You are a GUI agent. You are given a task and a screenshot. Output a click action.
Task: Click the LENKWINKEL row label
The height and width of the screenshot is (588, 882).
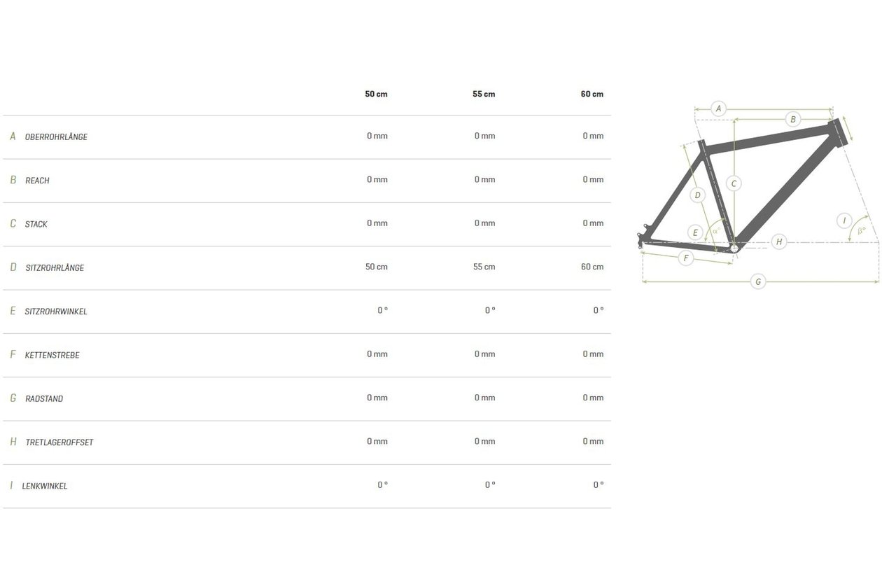coord(45,486)
